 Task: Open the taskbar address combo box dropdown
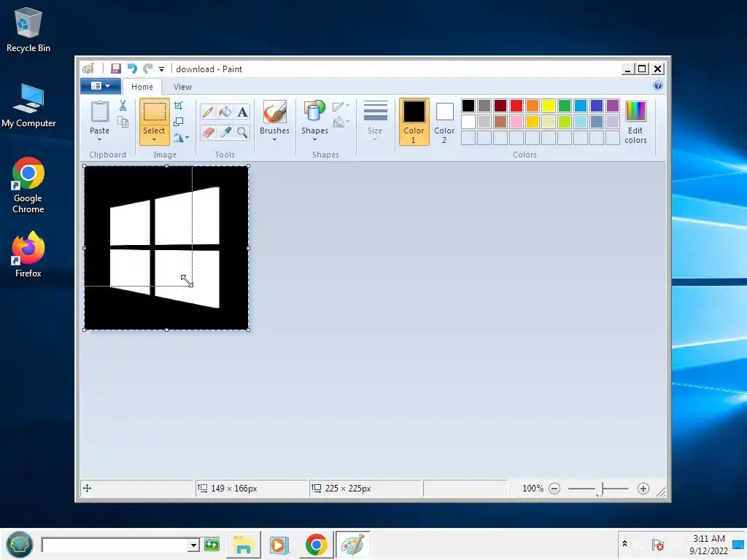coord(193,545)
